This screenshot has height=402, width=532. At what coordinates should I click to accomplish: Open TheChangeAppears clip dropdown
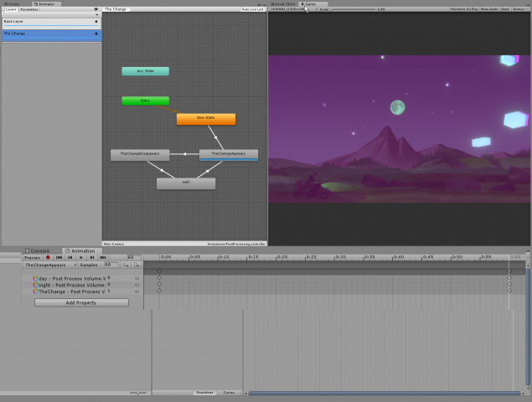pyautogui.click(x=50, y=265)
